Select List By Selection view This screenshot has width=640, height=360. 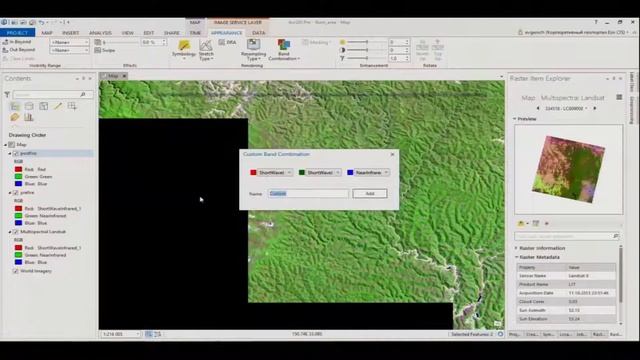43,107
